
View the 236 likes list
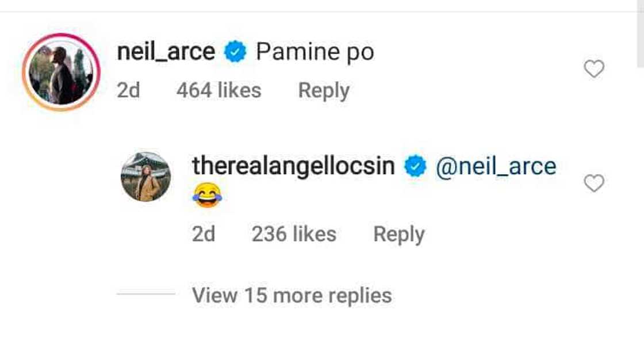(x=294, y=234)
